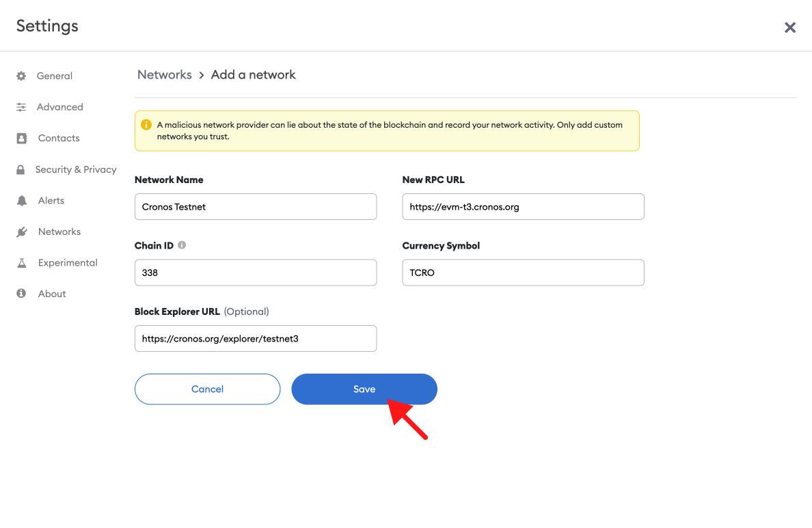
Task: Click the Advanced sliders icon
Action: pos(21,107)
